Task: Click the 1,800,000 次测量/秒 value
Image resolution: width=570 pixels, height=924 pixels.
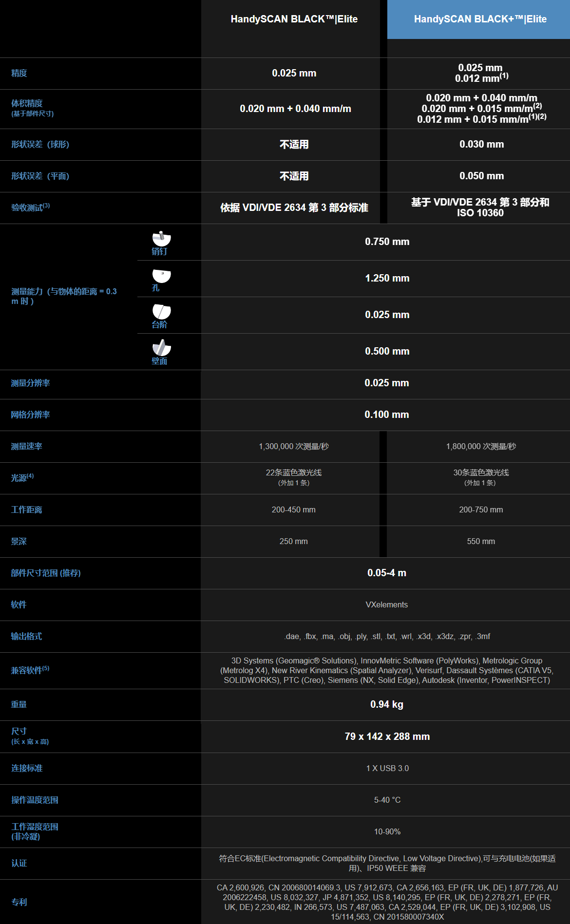Action: [x=481, y=446]
